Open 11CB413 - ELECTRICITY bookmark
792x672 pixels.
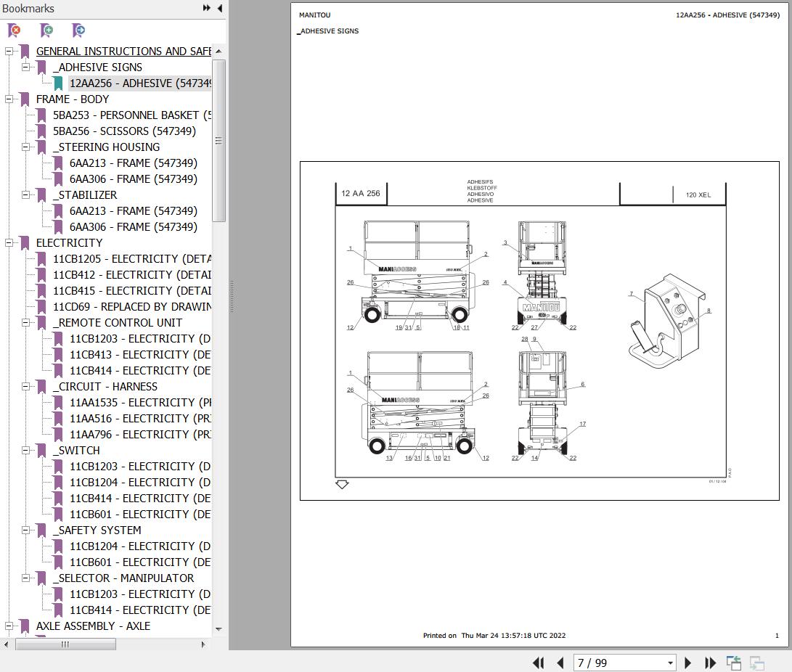coord(140,355)
